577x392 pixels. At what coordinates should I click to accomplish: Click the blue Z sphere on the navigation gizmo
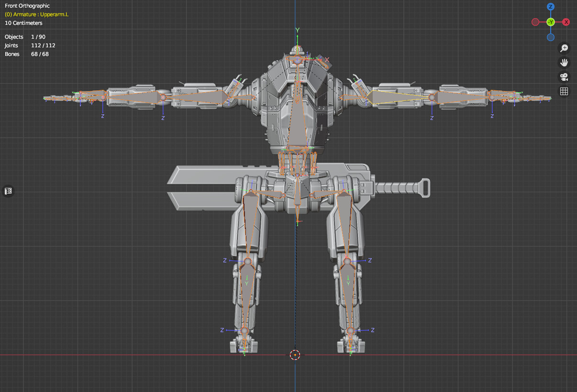pyautogui.click(x=550, y=7)
